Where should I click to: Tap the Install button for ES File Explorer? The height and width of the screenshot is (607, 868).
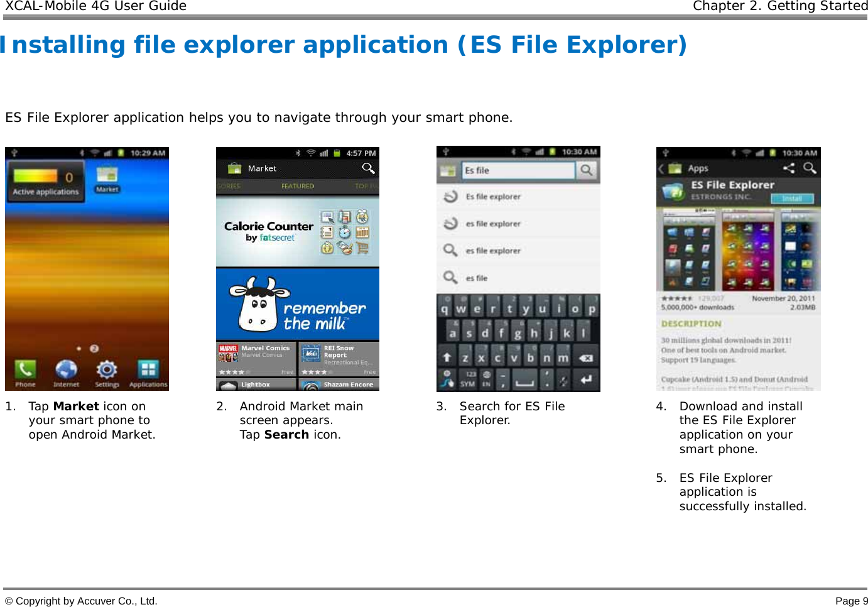pos(793,199)
